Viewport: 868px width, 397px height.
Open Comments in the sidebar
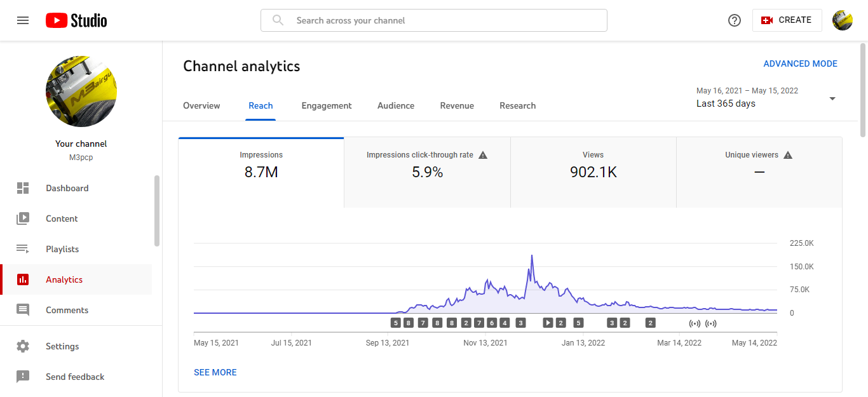[x=67, y=310]
